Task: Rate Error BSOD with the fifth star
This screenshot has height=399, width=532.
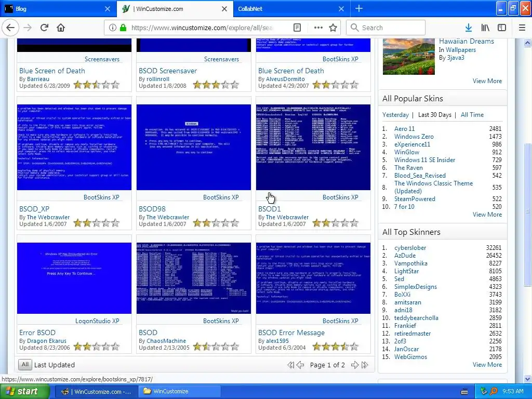Action: (x=115, y=347)
